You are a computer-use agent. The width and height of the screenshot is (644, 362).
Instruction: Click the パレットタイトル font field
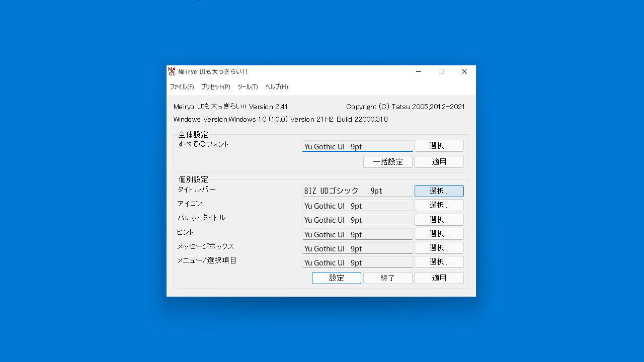(358, 220)
